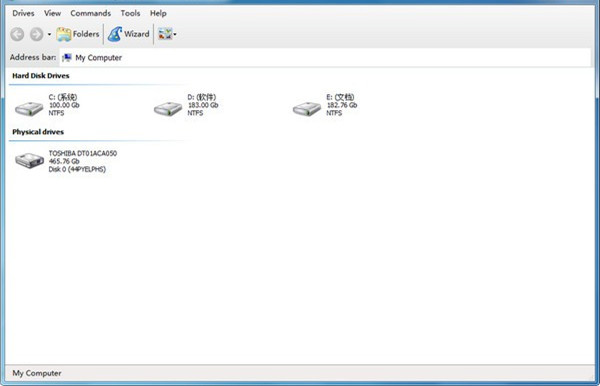This screenshot has width=600, height=386.
Task: Open the Tools menu
Action: click(x=130, y=13)
